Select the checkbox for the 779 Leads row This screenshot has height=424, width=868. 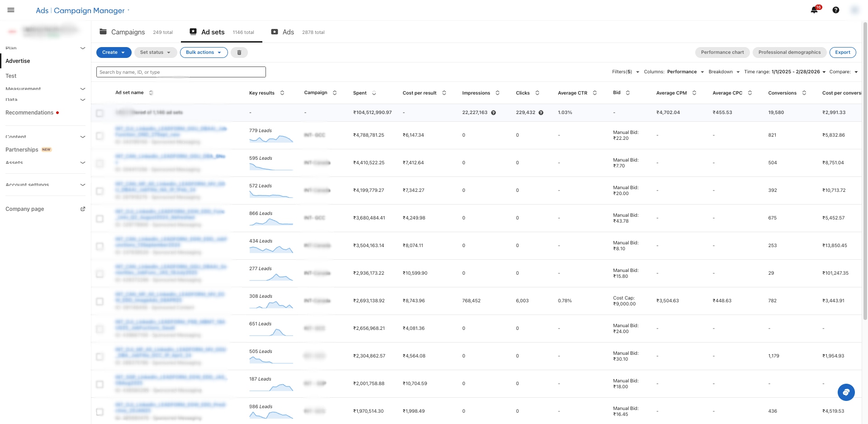click(100, 136)
